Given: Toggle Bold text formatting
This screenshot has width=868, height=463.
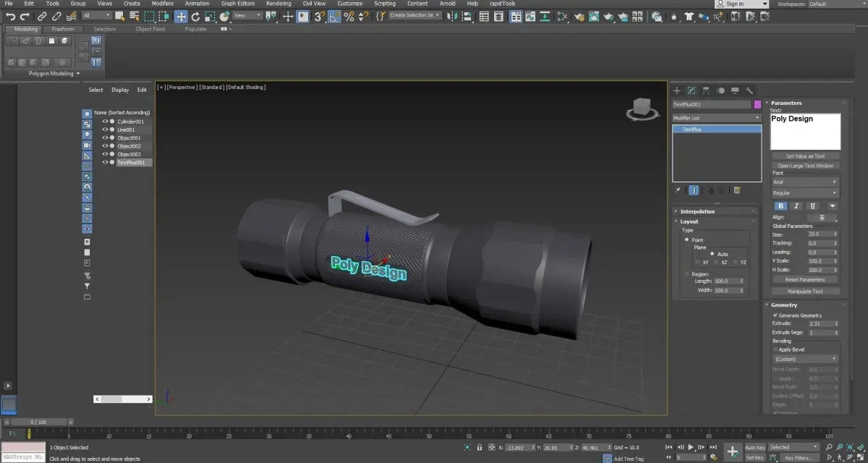Looking at the screenshot, I should tap(780, 206).
